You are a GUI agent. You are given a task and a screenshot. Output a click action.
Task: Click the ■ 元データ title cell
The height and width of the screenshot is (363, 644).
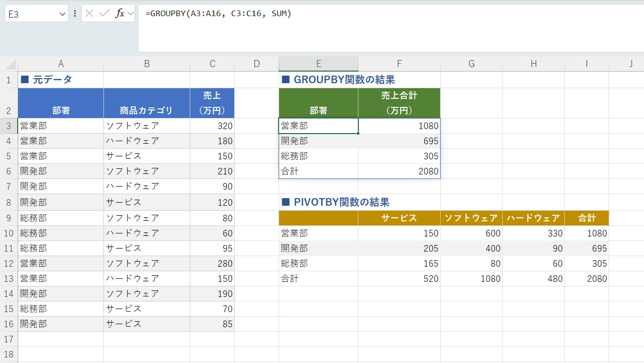coord(61,79)
